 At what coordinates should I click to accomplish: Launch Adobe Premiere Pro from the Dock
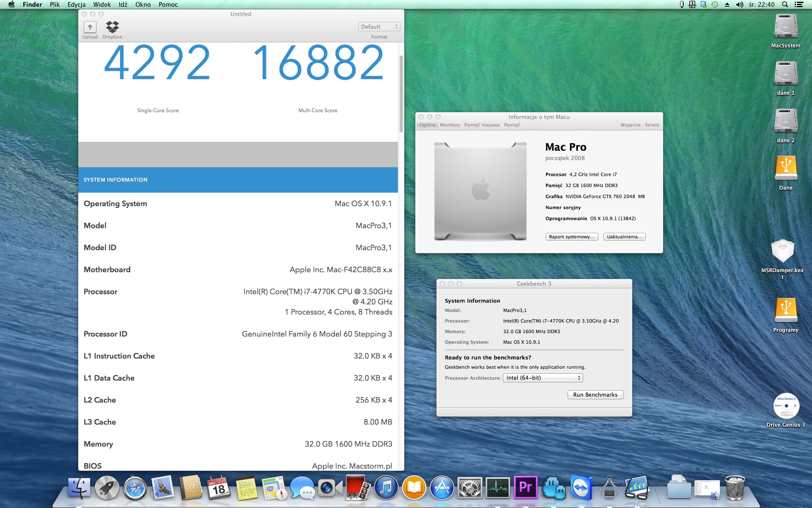pos(526,488)
